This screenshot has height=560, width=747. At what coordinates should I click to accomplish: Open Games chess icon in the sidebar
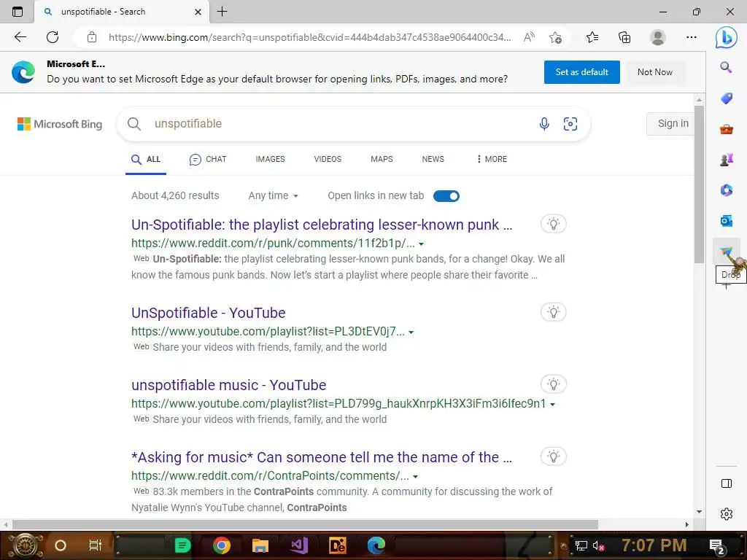[726, 160]
